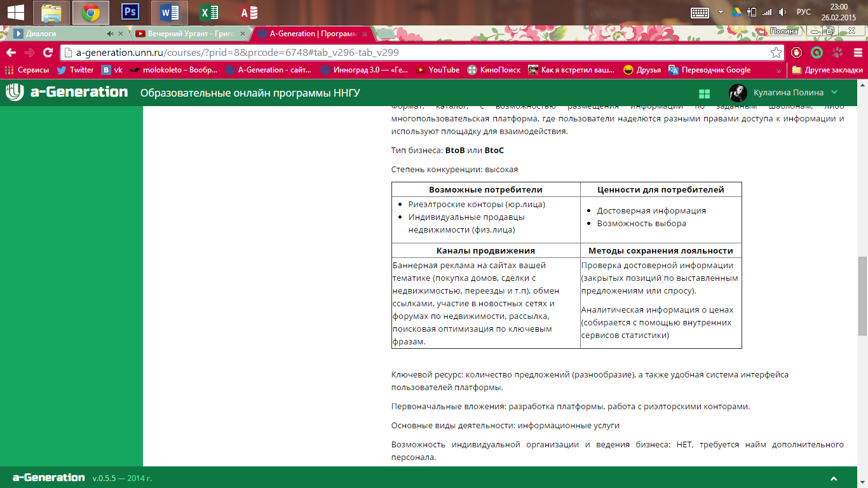
Task: Open the vk bookmark
Action: click(x=112, y=70)
